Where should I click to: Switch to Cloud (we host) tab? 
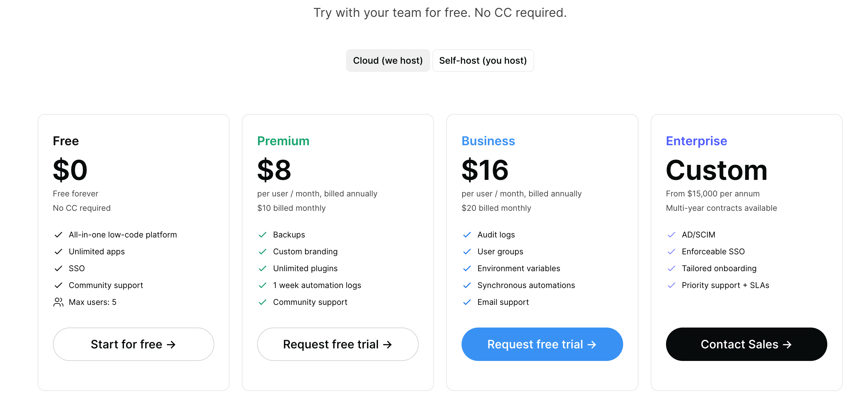(387, 61)
